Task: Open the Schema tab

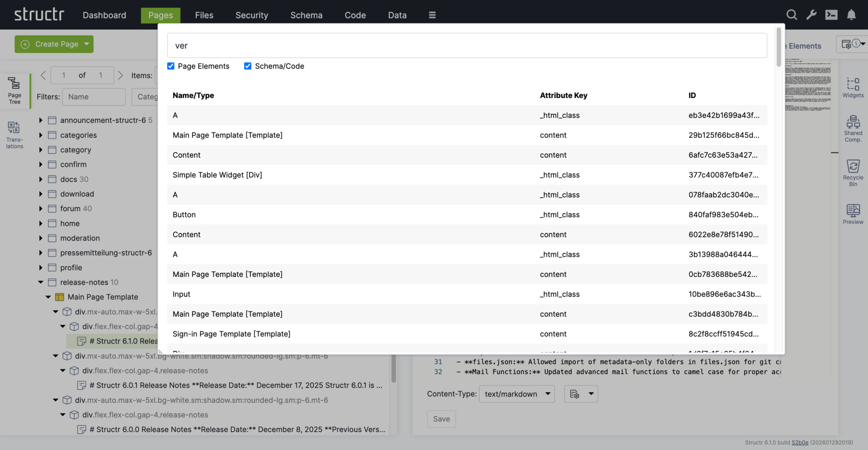Action: point(306,15)
